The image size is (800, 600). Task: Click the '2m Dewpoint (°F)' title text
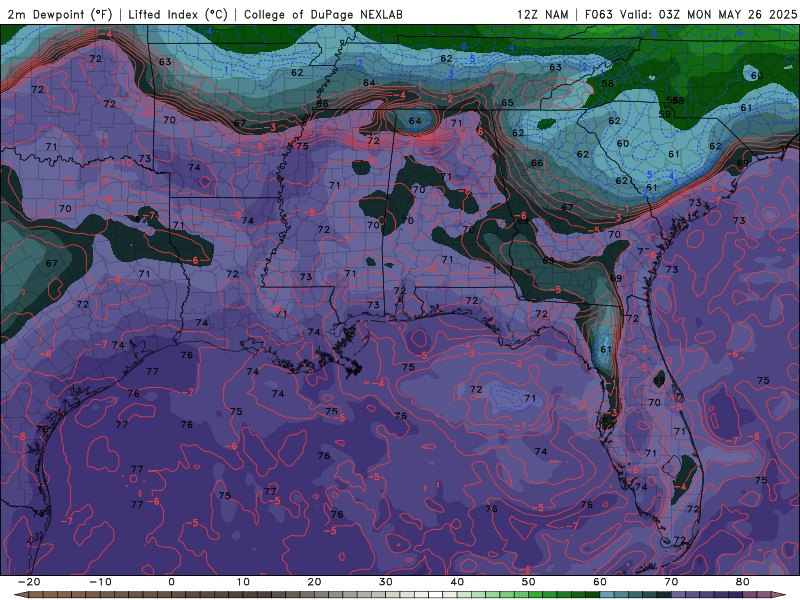[x=60, y=14]
